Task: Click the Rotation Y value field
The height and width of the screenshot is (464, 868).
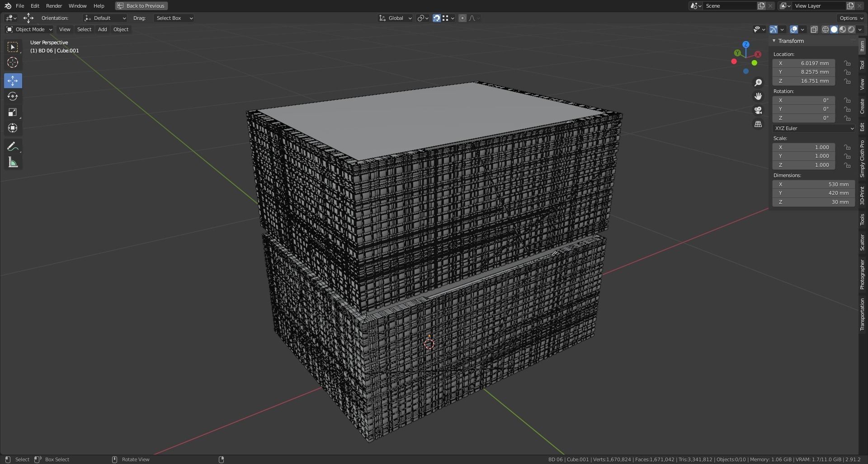Action: pyautogui.click(x=804, y=109)
